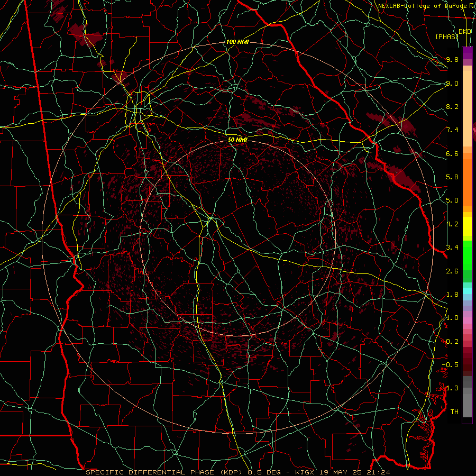Click the 5.8 value on color scale
Viewport: 476px width, 476px height.
(x=452, y=177)
